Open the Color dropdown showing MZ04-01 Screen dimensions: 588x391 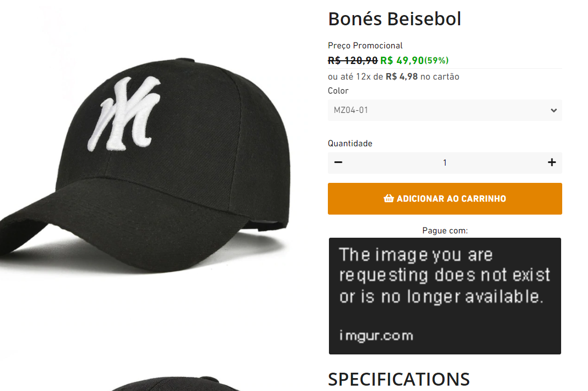click(444, 110)
